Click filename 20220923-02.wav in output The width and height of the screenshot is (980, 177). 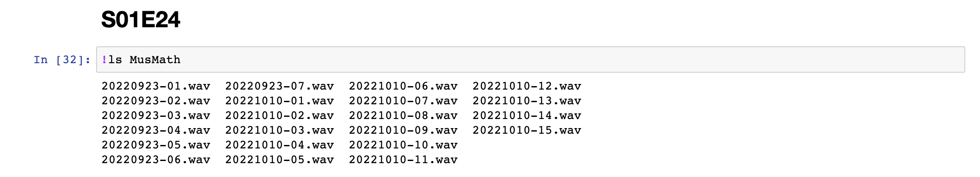(x=156, y=101)
